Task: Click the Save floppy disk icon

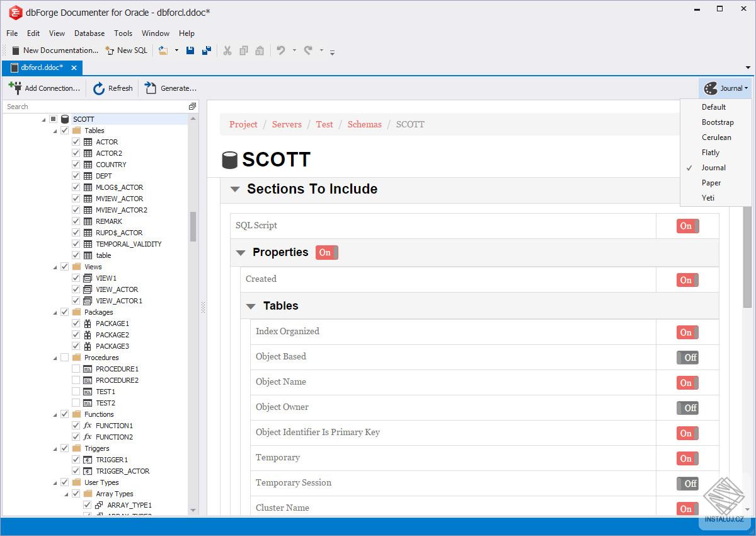Action: coord(190,50)
